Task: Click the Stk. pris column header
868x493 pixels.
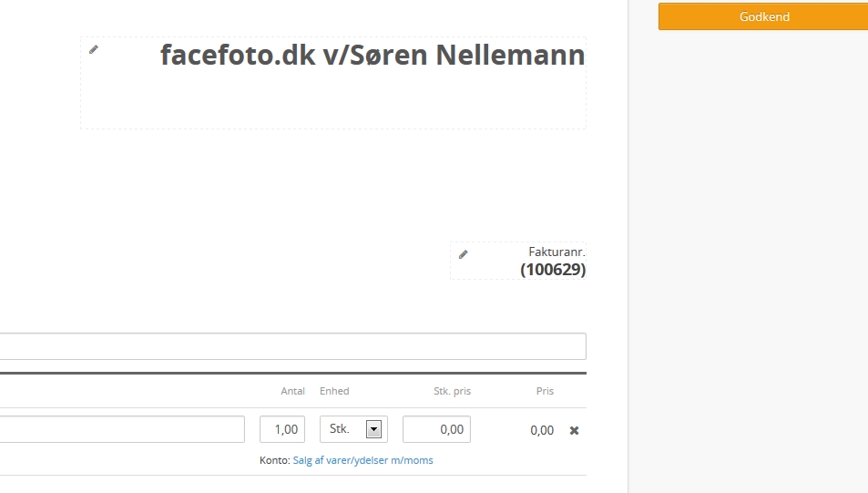Action: point(452,391)
